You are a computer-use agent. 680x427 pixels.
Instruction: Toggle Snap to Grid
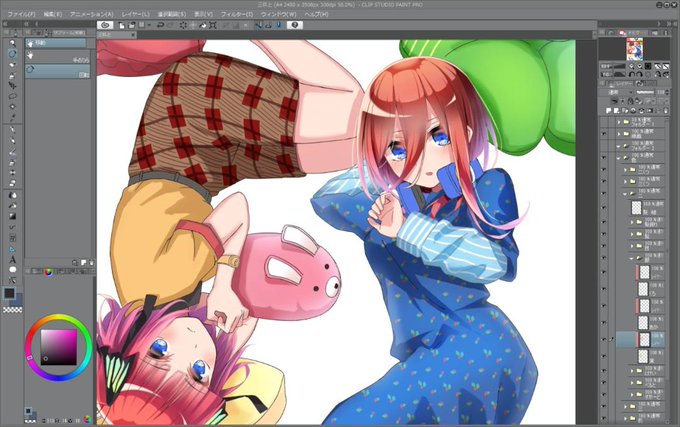tap(278, 25)
